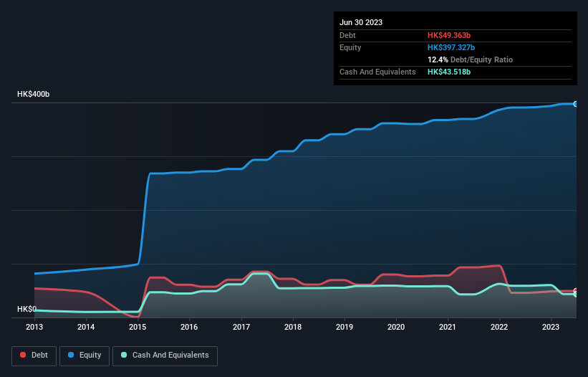
Task: Select the Equity endpoint marker on the chart
Action: click(576, 104)
